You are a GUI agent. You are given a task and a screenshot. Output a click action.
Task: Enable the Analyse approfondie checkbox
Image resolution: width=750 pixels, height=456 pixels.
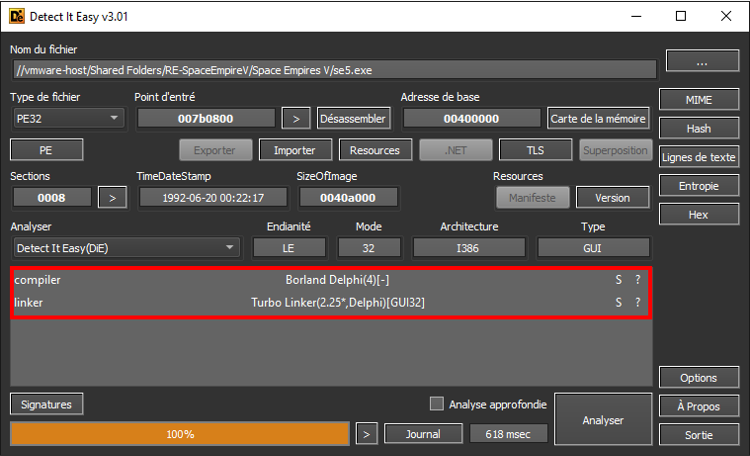[x=437, y=404]
